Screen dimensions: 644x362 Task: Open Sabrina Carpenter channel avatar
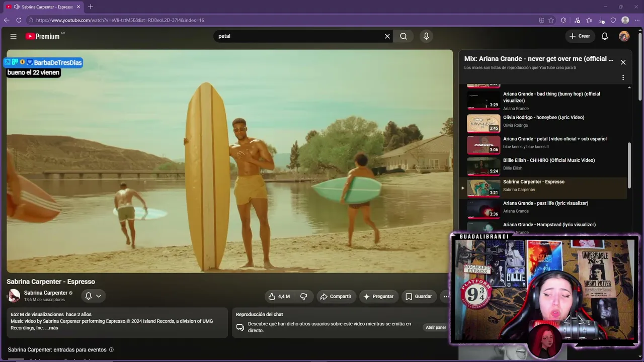point(14,296)
